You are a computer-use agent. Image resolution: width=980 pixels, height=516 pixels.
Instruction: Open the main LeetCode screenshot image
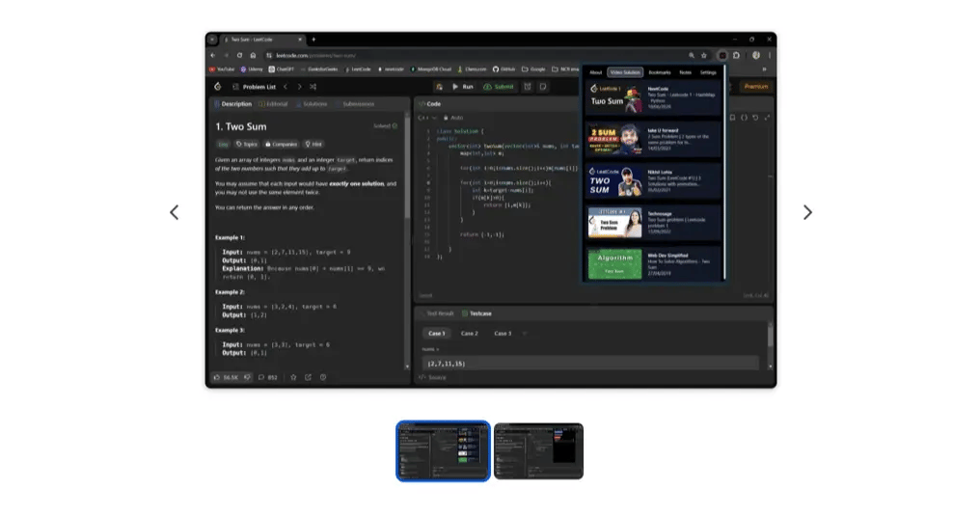tap(491, 210)
